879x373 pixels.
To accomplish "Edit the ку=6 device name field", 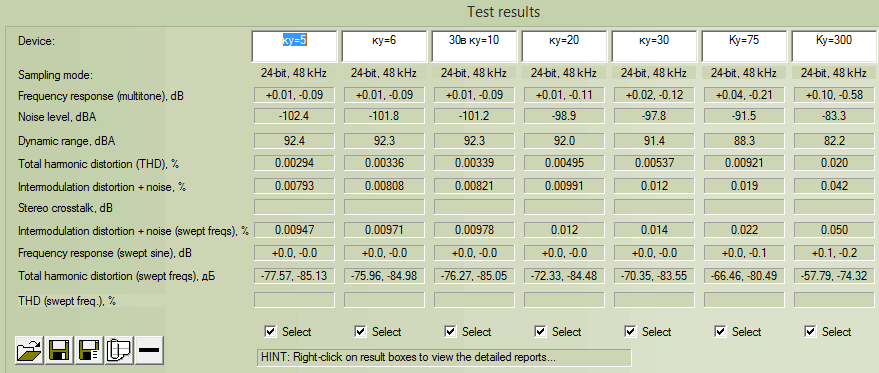I will 385,46.
